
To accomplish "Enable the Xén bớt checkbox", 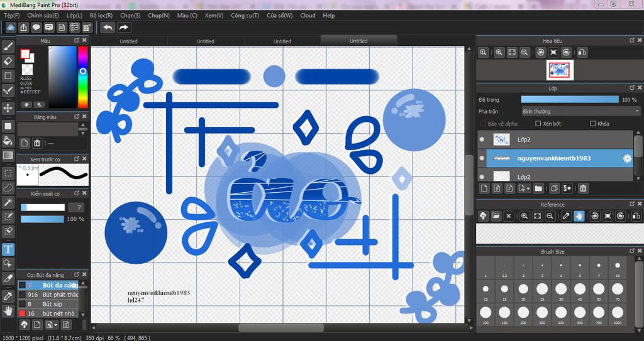I will [538, 124].
